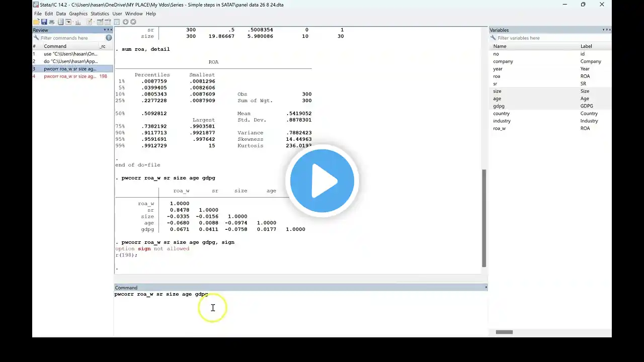Click the Print toolbar icon
Viewport: 644px width, 362px height.
pos(51,22)
